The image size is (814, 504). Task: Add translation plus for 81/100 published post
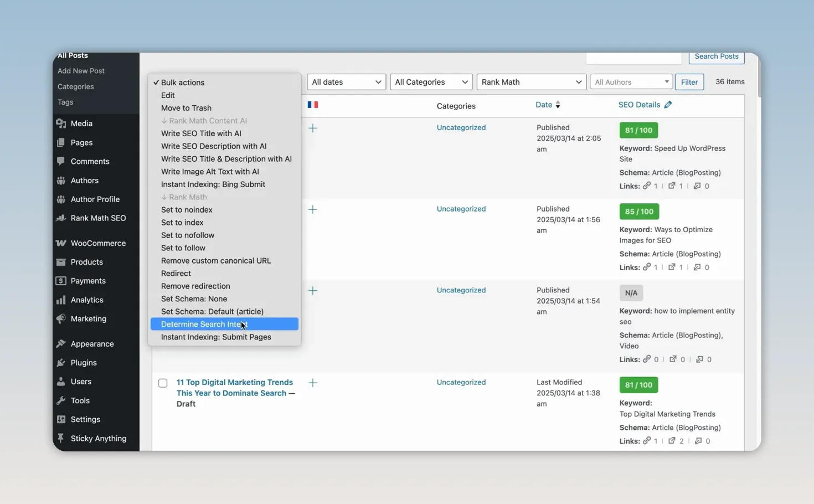[x=313, y=128]
